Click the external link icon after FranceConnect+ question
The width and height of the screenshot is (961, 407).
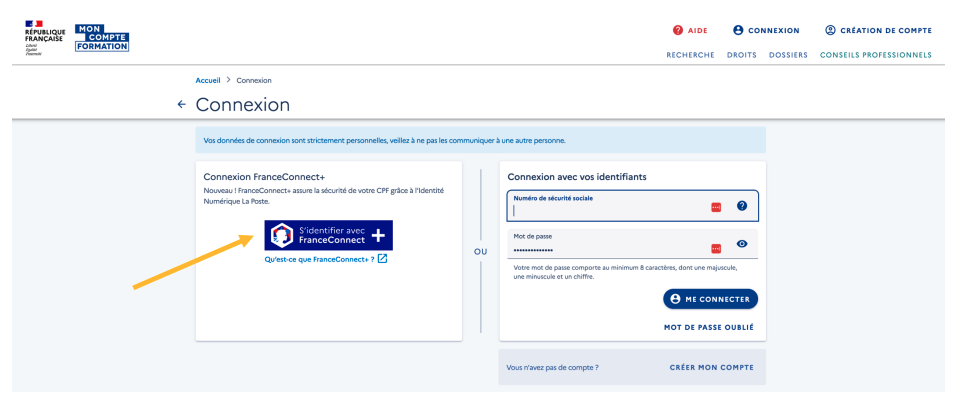pyautogui.click(x=382, y=259)
